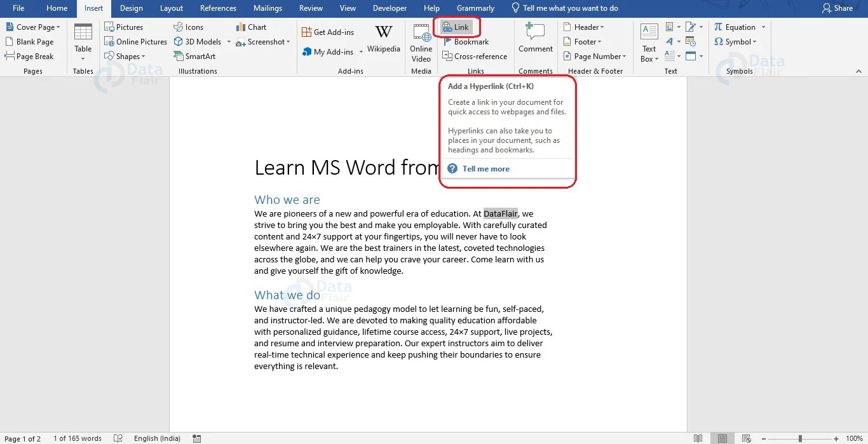This screenshot has width=868, height=444.
Task: Open the Grammarly ribbon tab
Action: 475,8
